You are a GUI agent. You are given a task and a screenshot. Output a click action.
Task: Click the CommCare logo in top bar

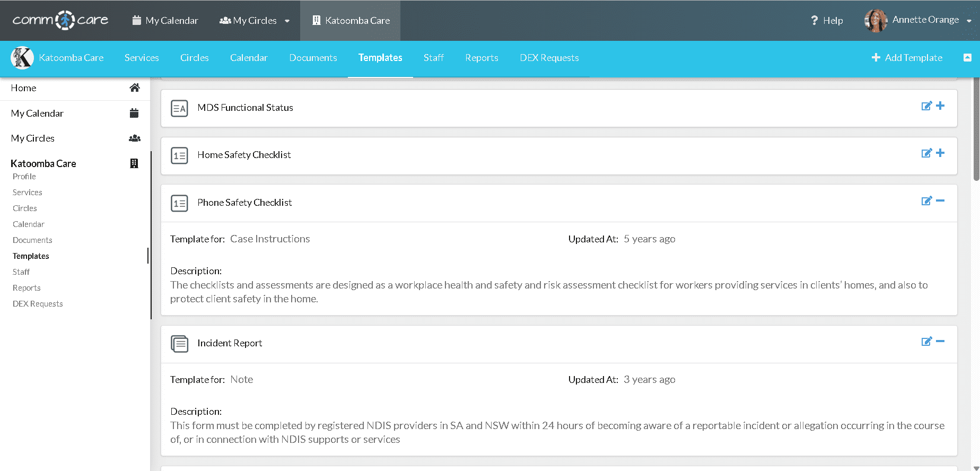[x=60, y=20]
